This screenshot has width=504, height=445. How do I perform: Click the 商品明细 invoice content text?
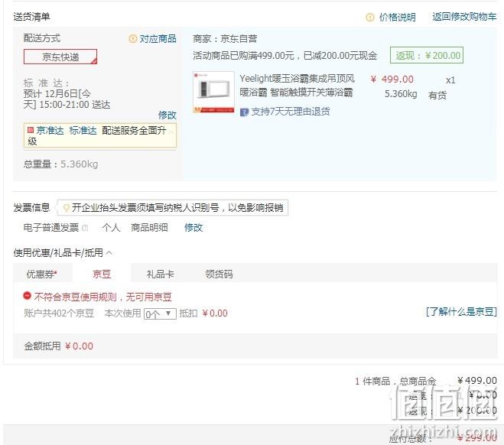(149, 228)
